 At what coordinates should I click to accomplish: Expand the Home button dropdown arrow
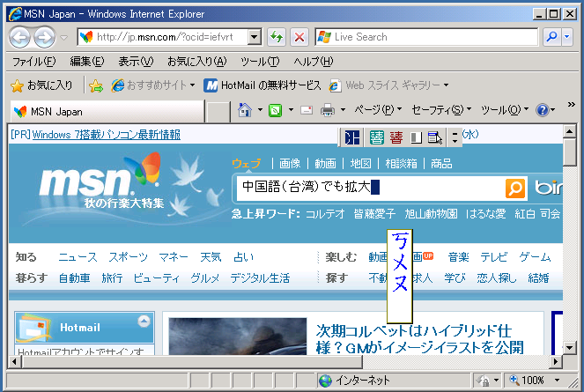pos(261,110)
